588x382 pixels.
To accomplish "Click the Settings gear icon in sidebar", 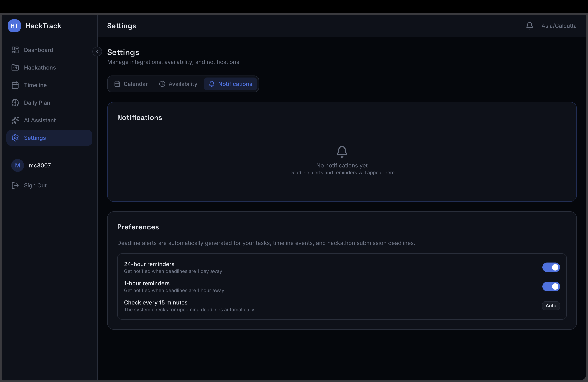I will tap(15, 138).
